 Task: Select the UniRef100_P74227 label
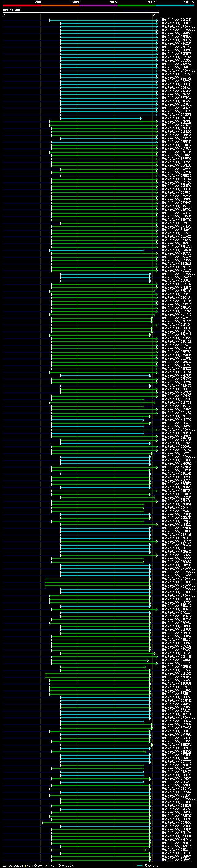177,240
